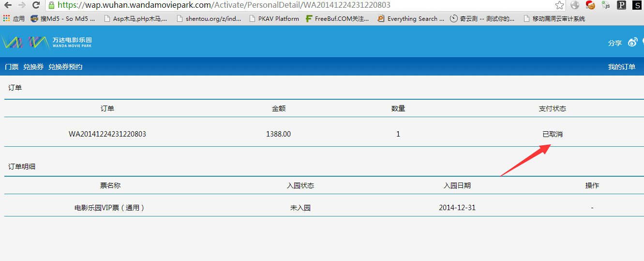Open 我的订单 in the navigation bar

tap(622, 67)
